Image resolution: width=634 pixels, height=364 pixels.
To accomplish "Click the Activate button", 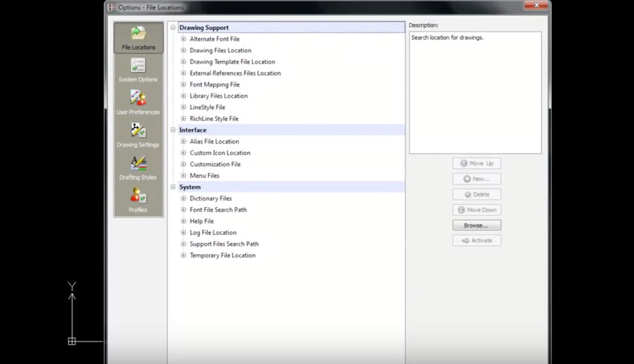I will tap(477, 240).
